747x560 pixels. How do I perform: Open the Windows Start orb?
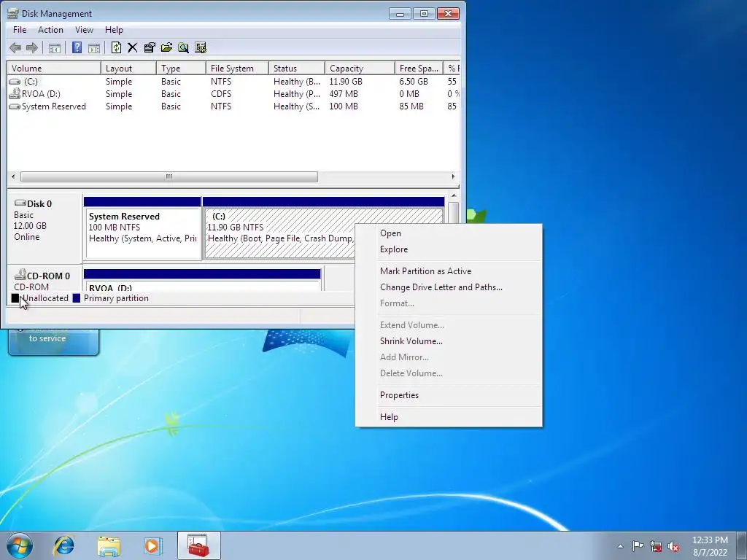(20, 545)
